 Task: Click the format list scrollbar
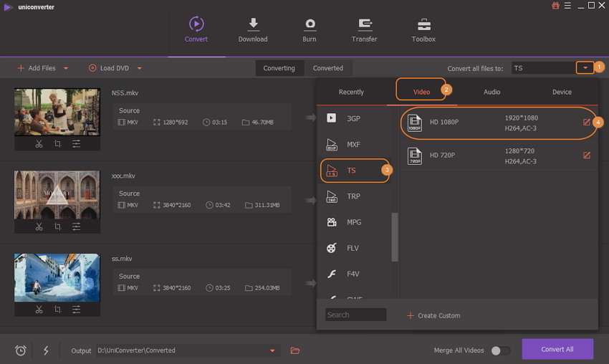(395, 237)
